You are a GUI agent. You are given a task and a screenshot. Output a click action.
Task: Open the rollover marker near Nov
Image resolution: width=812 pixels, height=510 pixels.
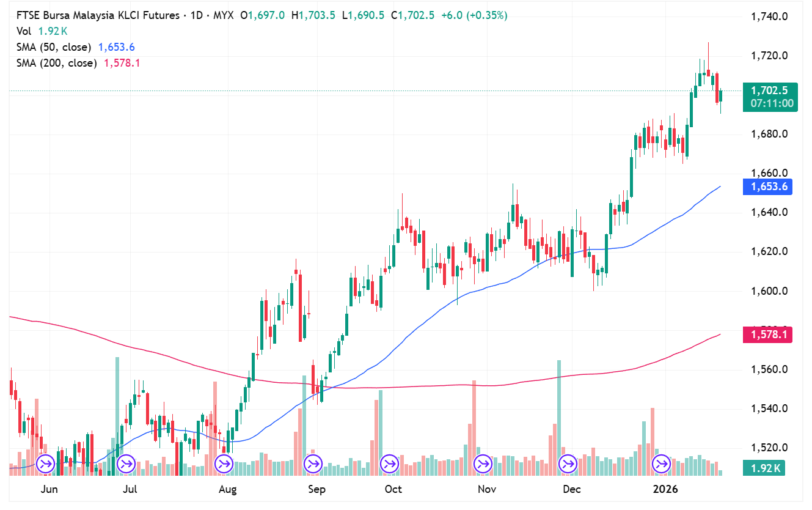(483, 464)
